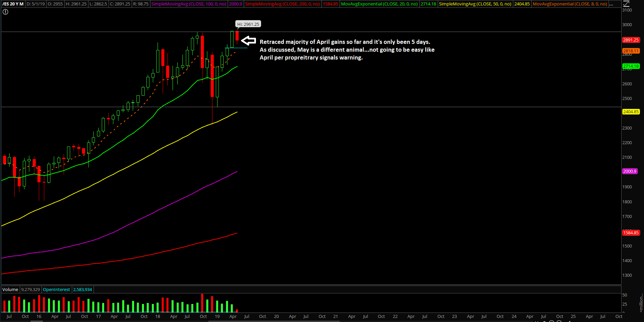Click the R: 98.75 range value

(x=141, y=4)
